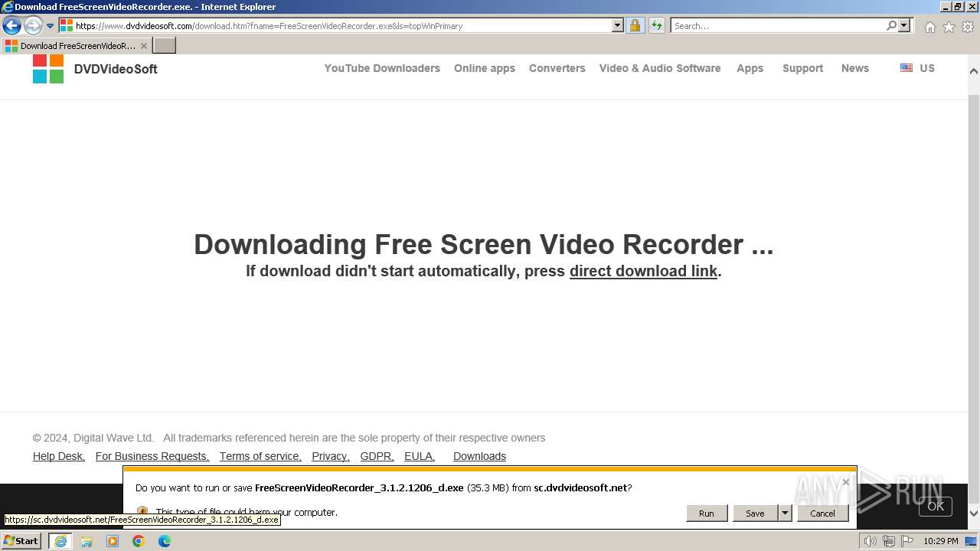Click the Action Center flag icon

[906, 541]
